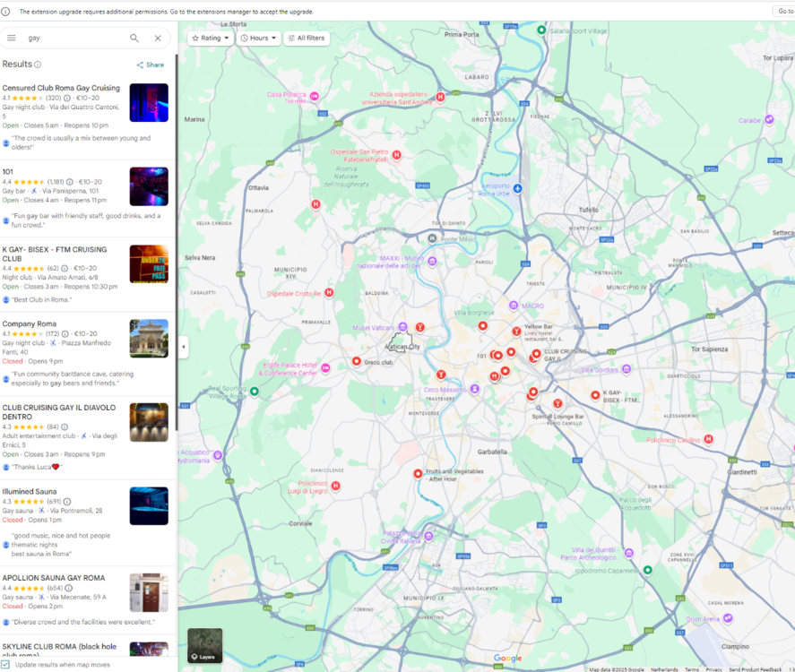Click the Circo Massimo attraction marker
Viewport: 795px width, 672px height.
click(474, 389)
